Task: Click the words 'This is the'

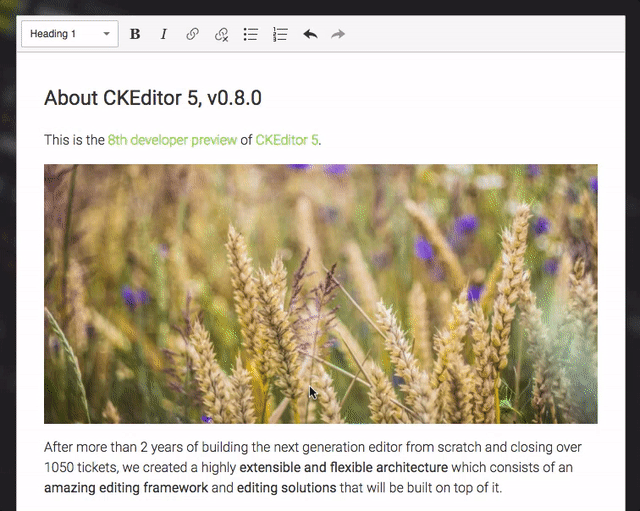Action: pos(74,140)
